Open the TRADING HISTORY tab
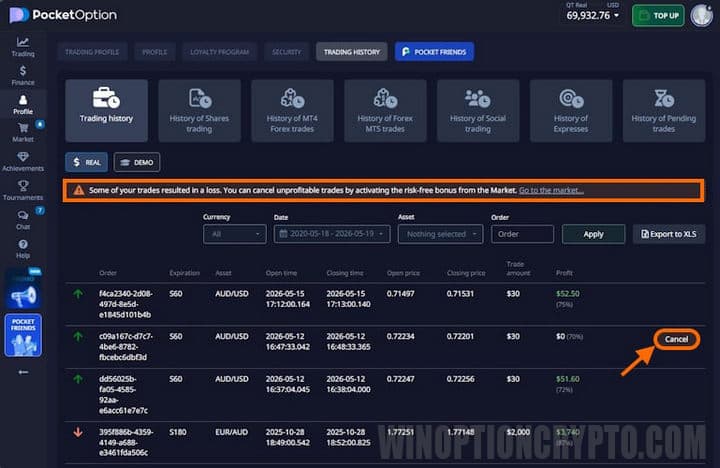The height and width of the screenshot is (468, 720). (x=352, y=52)
